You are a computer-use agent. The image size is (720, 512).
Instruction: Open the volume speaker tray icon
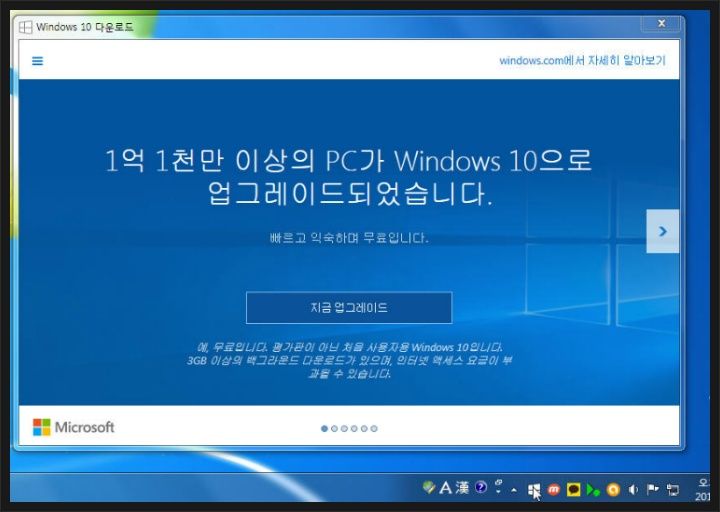[633, 490]
